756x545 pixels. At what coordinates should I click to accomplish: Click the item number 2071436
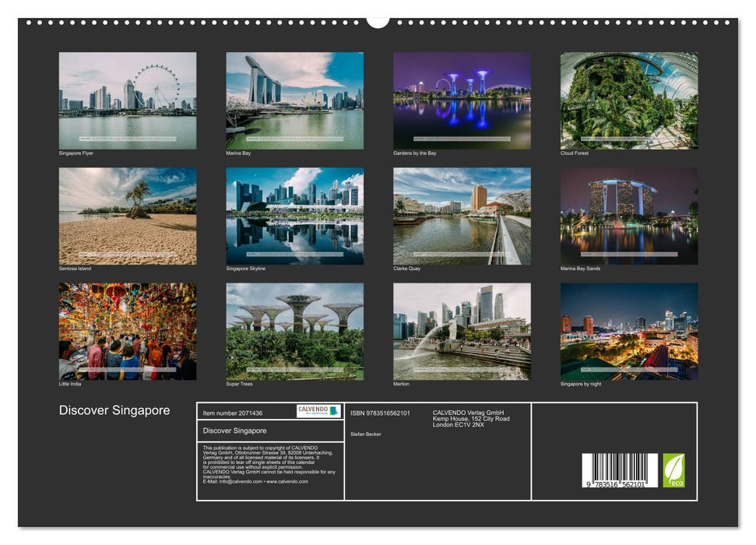tap(234, 412)
